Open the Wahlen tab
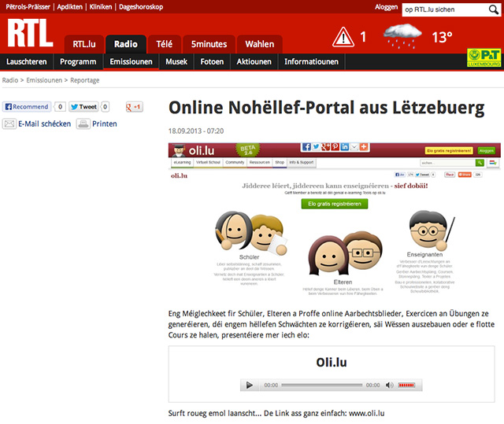The image size is (504, 424). pyautogui.click(x=259, y=44)
